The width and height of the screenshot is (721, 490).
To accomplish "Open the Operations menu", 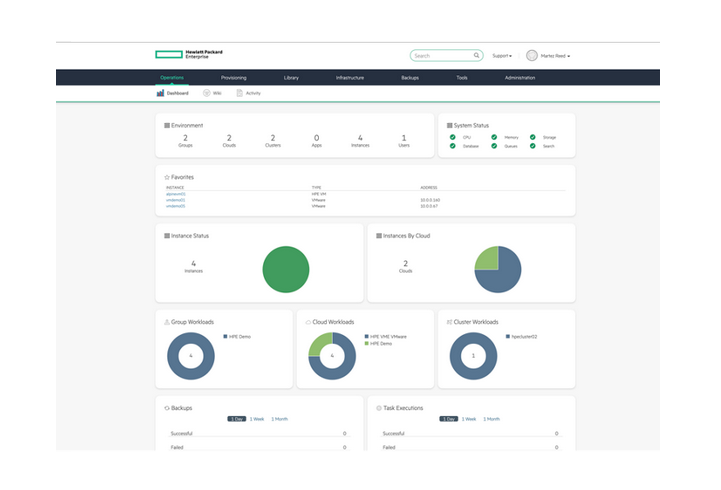I will [172, 78].
